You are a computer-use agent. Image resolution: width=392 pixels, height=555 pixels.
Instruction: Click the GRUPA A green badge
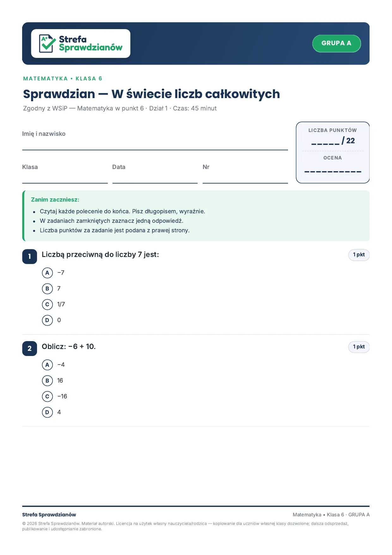(x=336, y=43)
